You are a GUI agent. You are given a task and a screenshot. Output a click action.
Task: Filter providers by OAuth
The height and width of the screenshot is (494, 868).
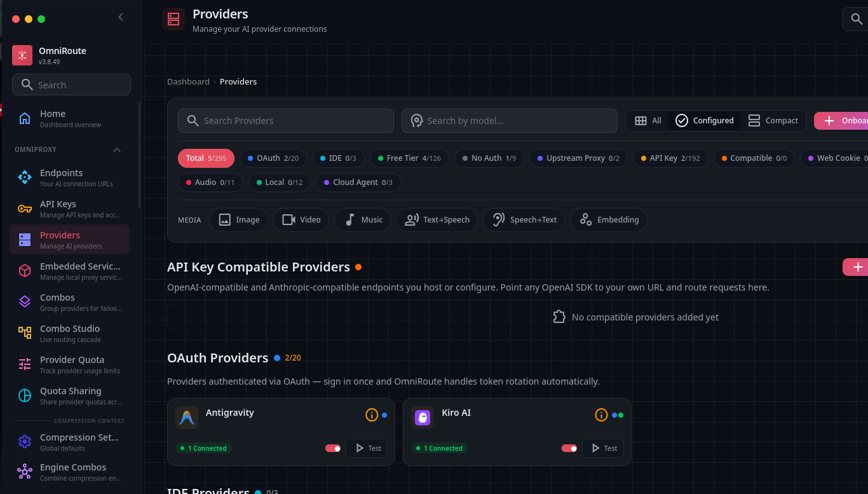tap(273, 158)
